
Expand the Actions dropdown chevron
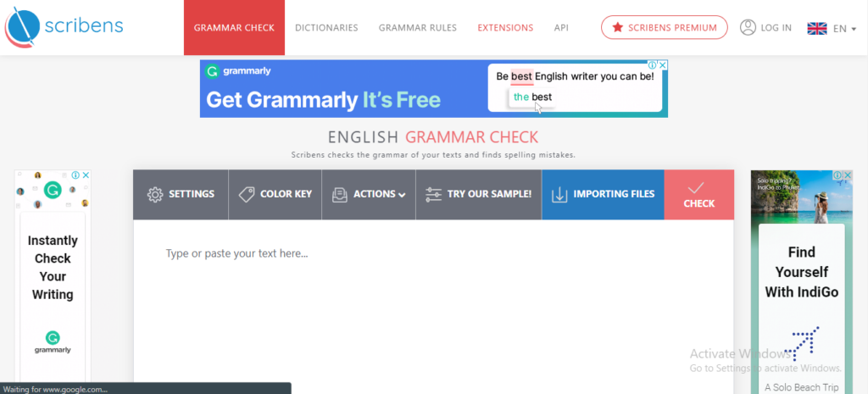[402, 195]
